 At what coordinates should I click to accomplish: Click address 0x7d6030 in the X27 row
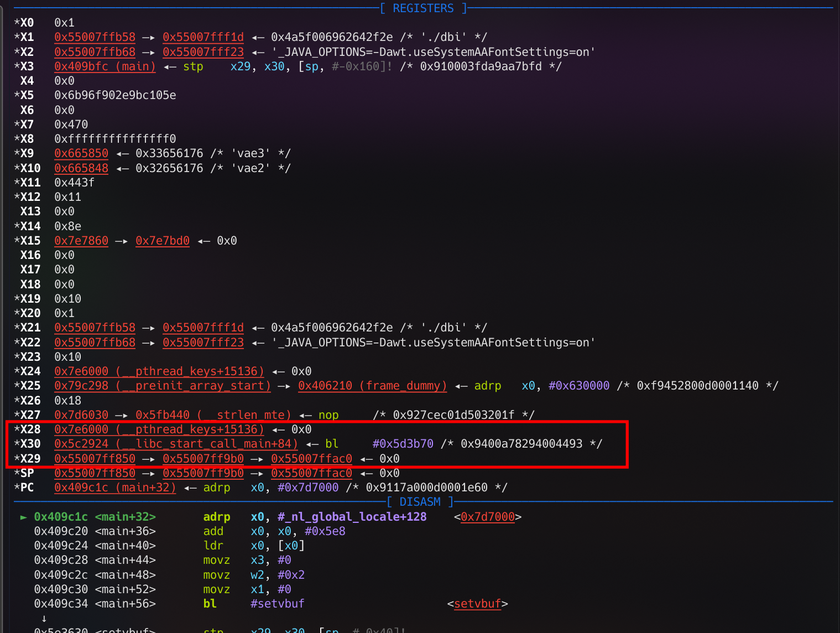click(x=81, y=415)
